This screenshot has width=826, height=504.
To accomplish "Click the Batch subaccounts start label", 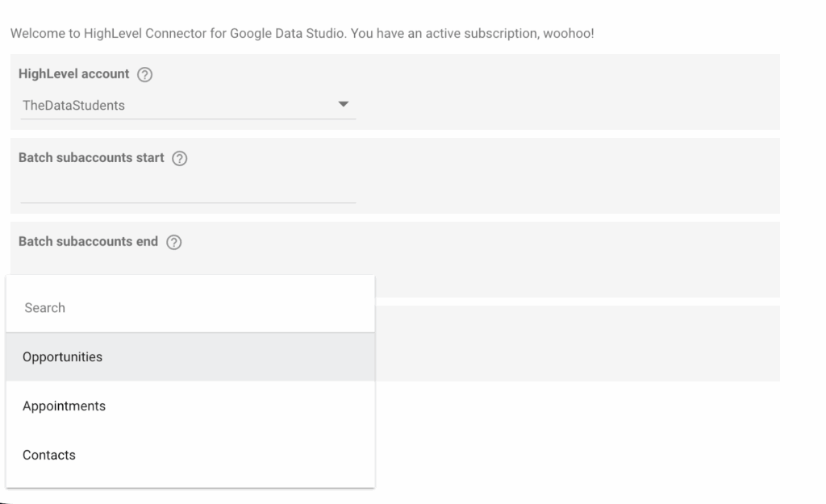I will click(91, 158).
